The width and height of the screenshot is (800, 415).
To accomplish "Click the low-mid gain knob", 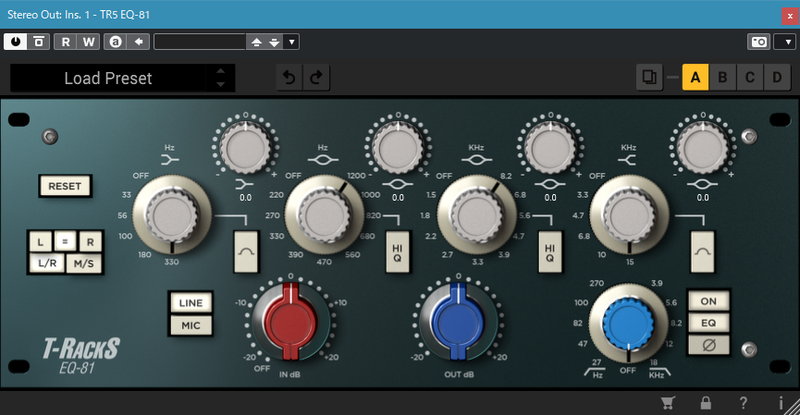I will [x=398, y=148].
